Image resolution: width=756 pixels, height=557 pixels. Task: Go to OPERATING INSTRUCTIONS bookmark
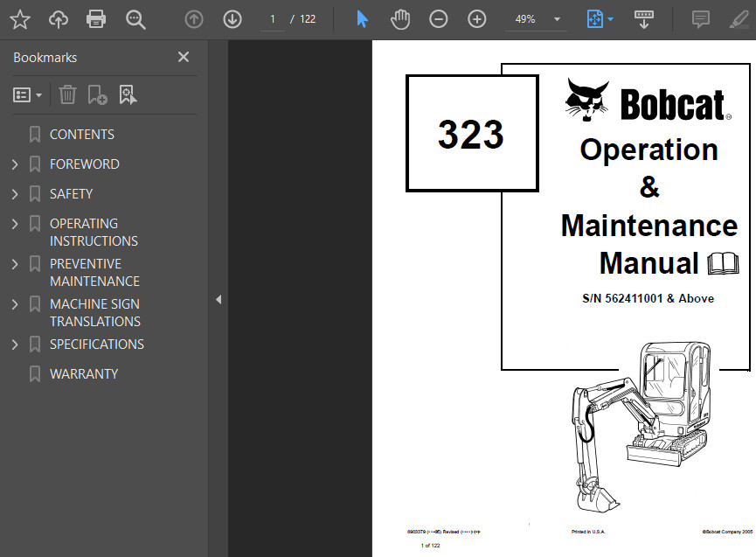tap(94, 232)
